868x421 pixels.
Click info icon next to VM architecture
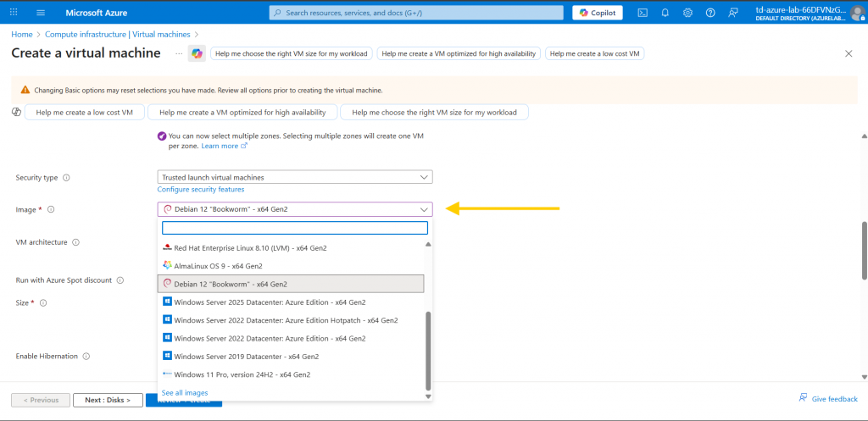coord(75,242)
